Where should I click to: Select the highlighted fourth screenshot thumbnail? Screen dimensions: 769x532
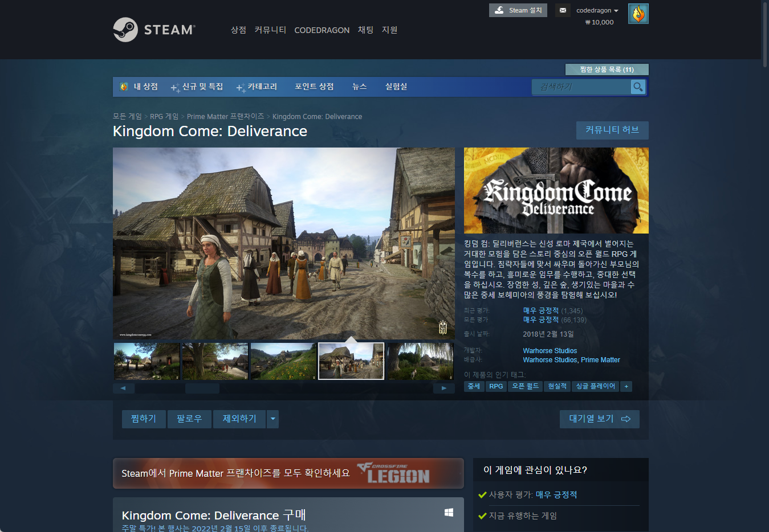(x=351, y=361)
